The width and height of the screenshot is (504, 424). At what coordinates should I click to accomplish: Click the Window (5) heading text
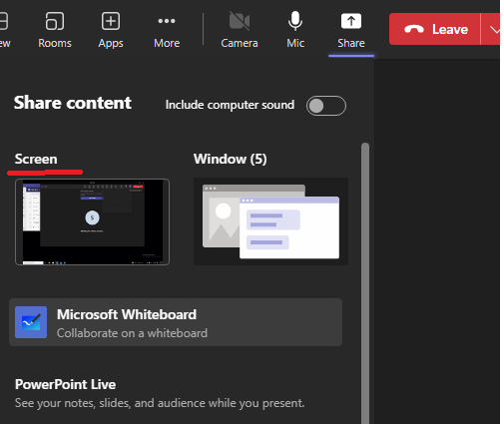point(231,159)
